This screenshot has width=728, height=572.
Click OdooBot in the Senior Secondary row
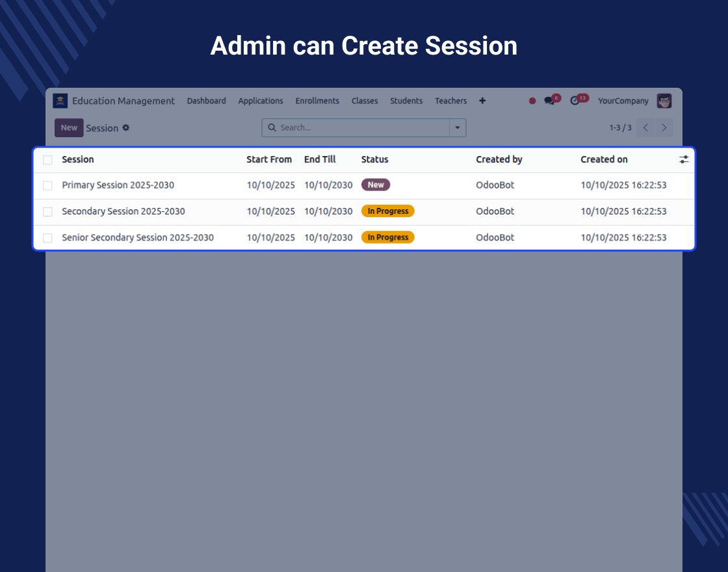(495, 237)
